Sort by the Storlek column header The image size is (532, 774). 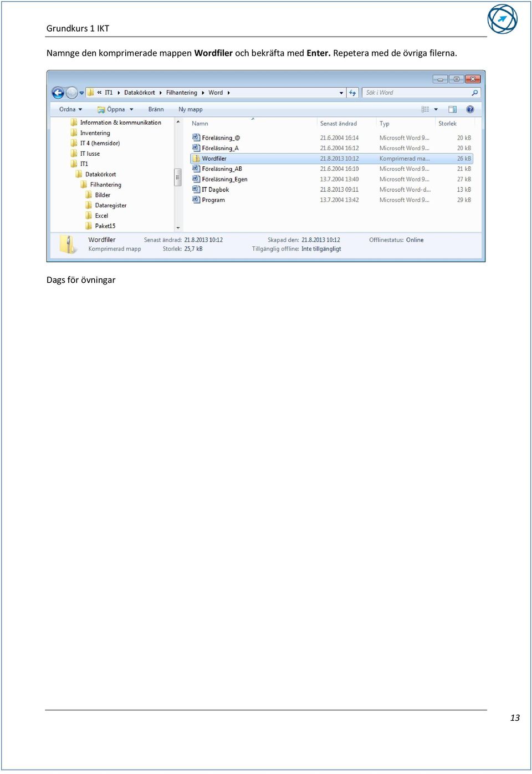[x=447, y=124]
